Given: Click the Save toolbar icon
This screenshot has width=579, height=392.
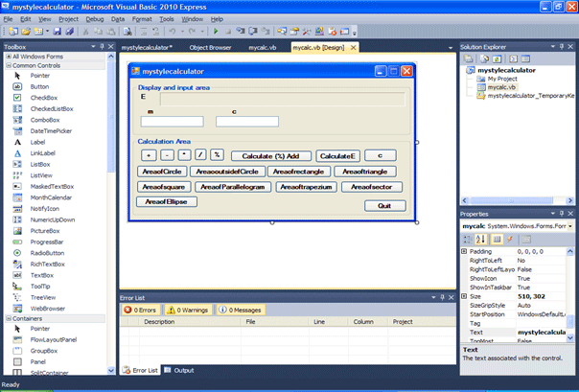Looking at the screenshot, I should tap(58, 32).
